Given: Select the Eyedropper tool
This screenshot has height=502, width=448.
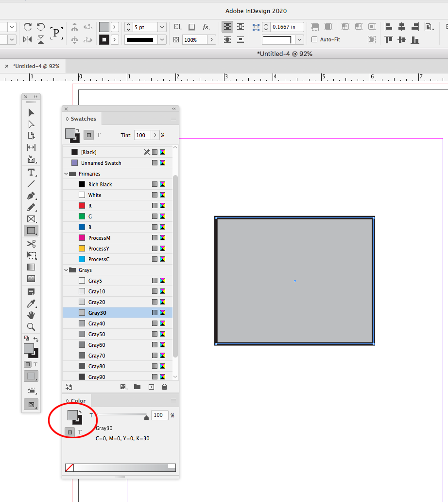Looking at the screenshot, I should point(31,304).
